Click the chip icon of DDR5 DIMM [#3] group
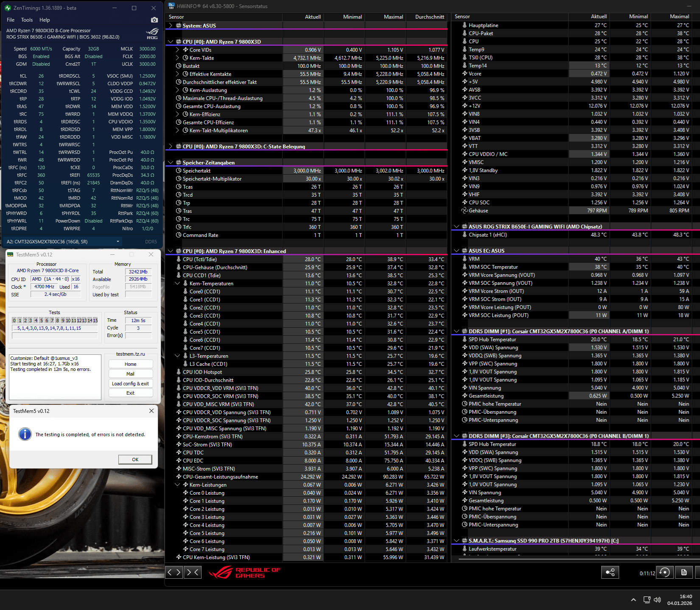700x610 pixels. 465,436
